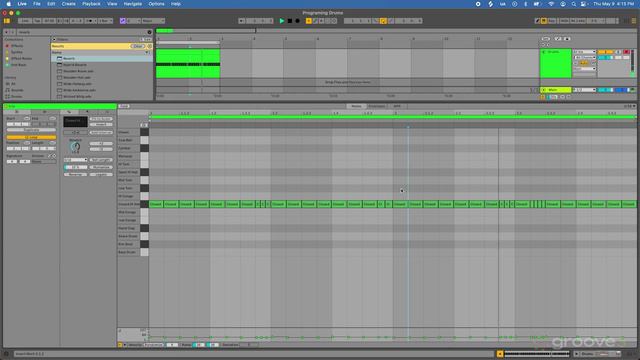This screenshot has height=360, width=640.
Task: Toggle Draw Mode pencil icon
Action: [x=537, y=21]
